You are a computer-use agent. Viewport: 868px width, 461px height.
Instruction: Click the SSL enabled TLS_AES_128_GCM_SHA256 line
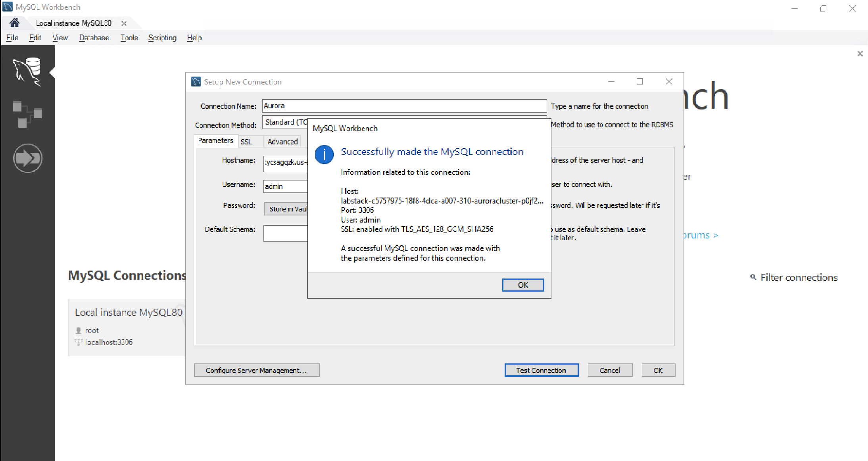417,229
